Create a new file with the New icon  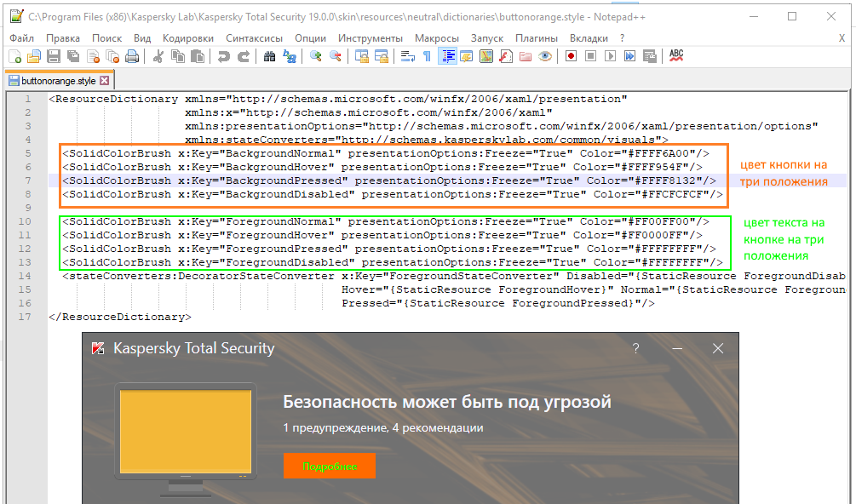click(x=14, y=56)
